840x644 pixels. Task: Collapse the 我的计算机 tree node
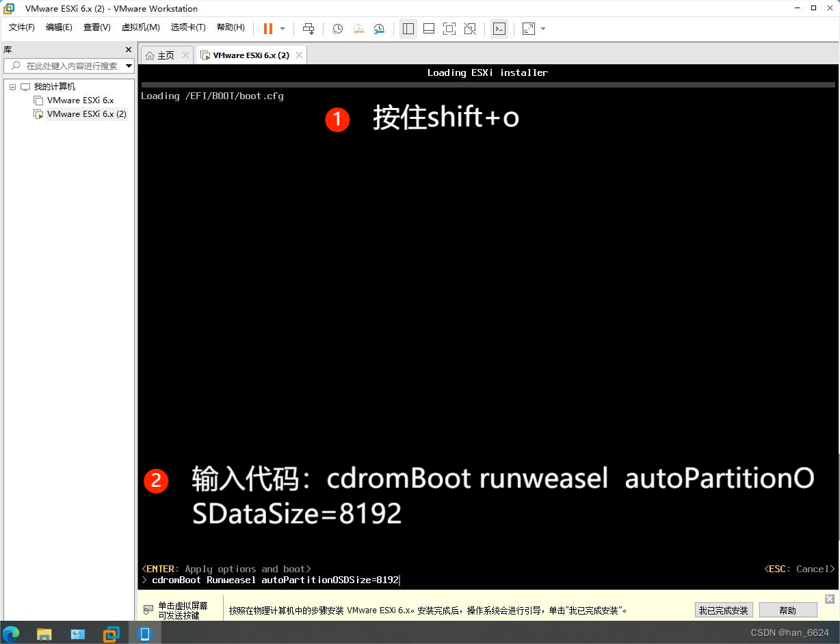(12, 87)
